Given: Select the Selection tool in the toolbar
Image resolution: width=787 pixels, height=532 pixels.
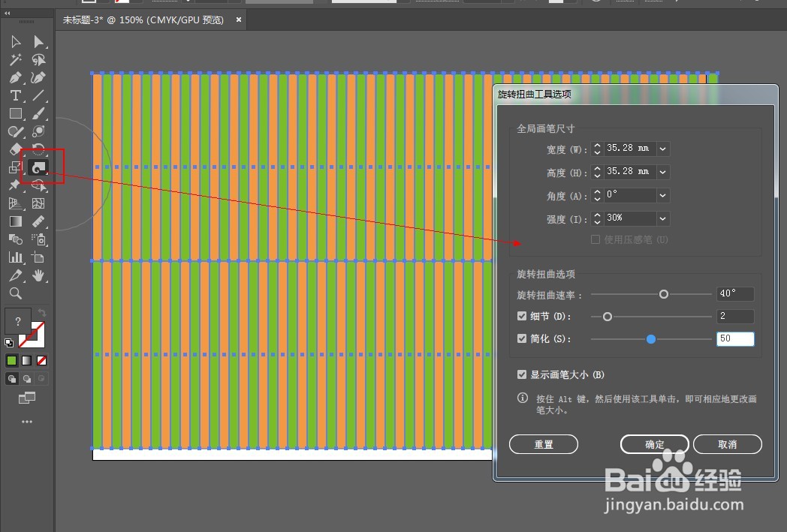Looking at the screenshot, I should tap(16, 41).
